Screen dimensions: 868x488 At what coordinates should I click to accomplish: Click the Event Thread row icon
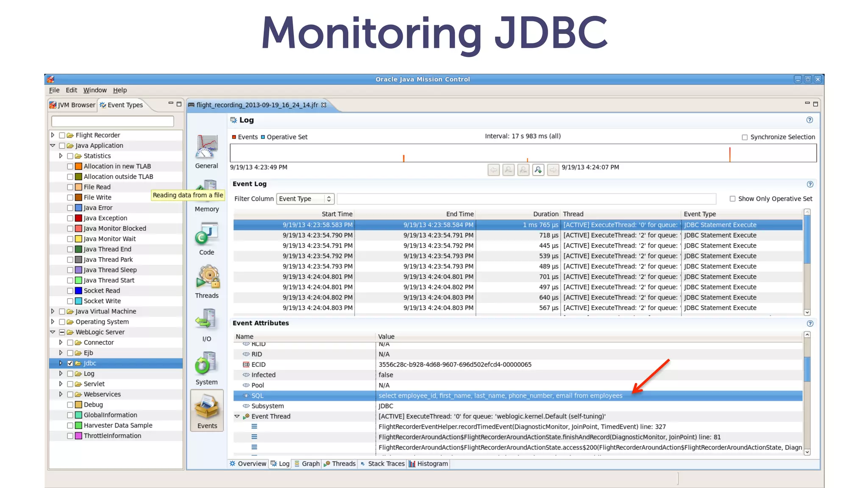pyautogui.click(x=246, y=416)
